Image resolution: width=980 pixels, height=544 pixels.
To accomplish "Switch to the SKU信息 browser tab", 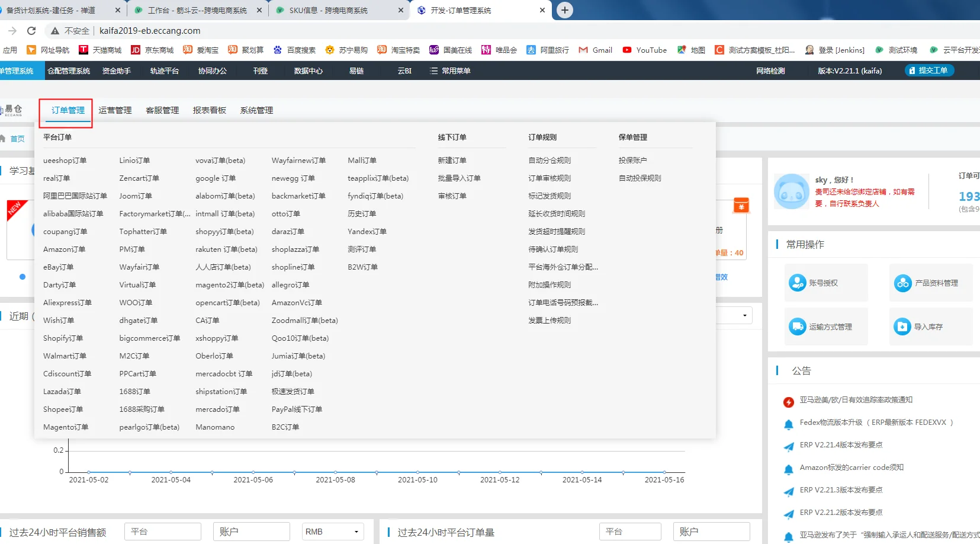I will pos(339,10).
